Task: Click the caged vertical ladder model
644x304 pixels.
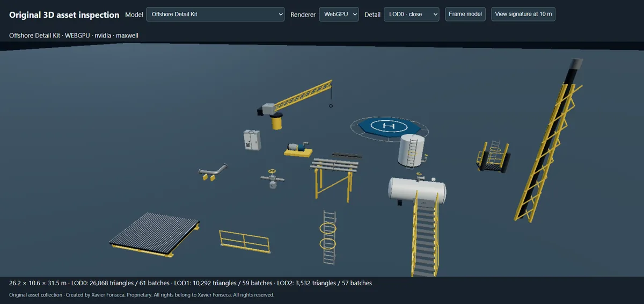Action: tap(329, 237)
